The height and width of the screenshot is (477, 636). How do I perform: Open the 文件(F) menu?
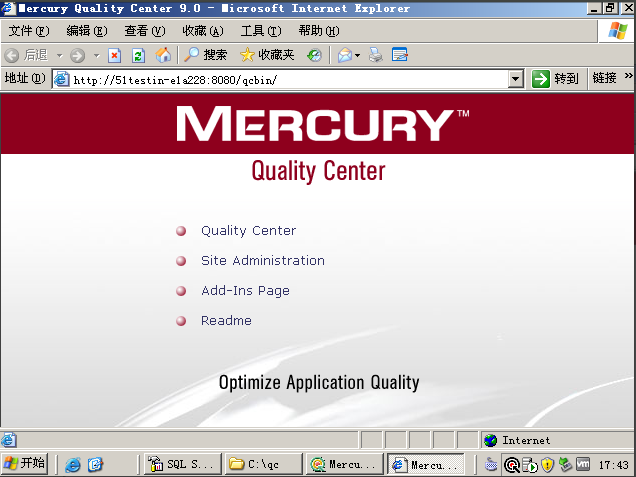tap(29, 31)
